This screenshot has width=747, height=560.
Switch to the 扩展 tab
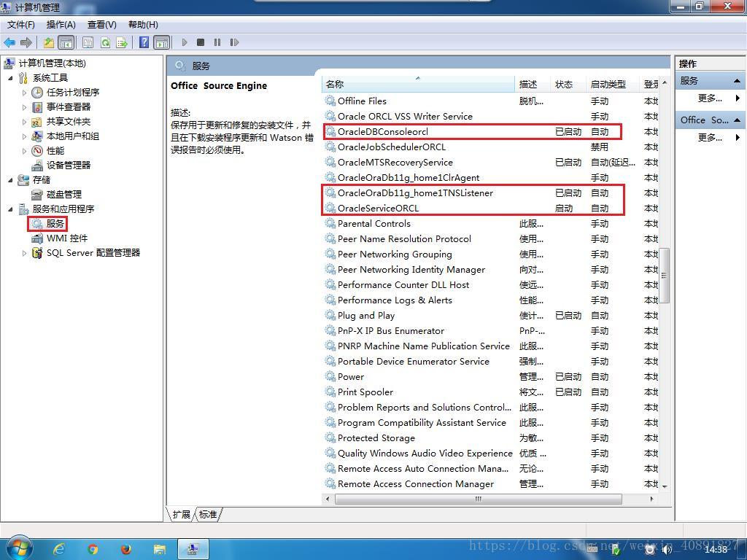(x=181, y=514)
